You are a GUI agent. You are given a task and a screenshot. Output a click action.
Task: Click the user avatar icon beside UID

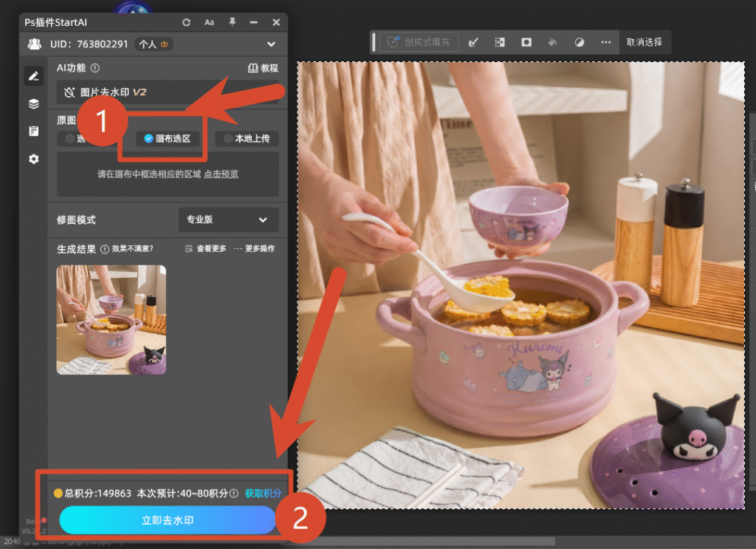pyautogui.click(x=34, y=44)
